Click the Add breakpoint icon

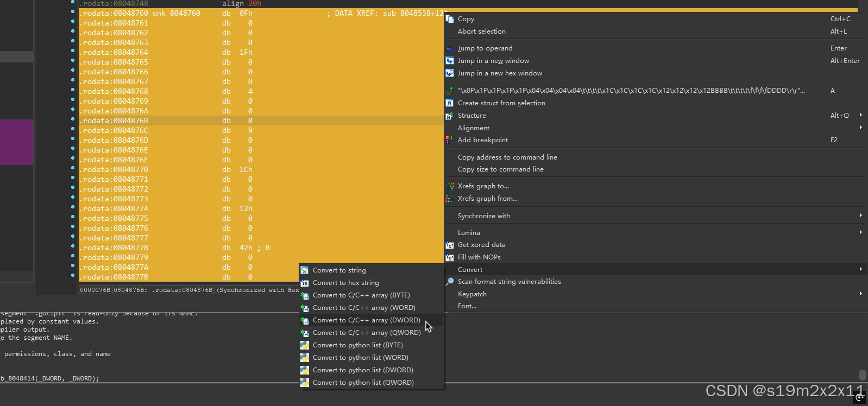(x=450, y=140)
